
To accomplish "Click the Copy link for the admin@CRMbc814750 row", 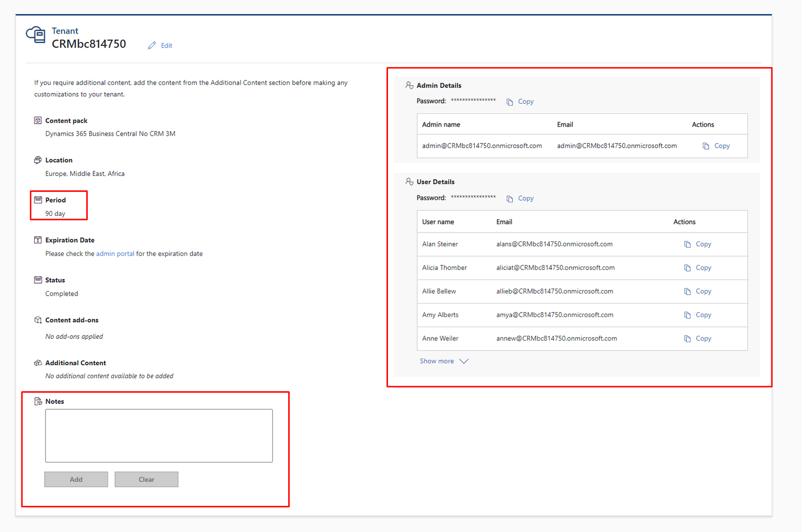I will click(722, 146).
